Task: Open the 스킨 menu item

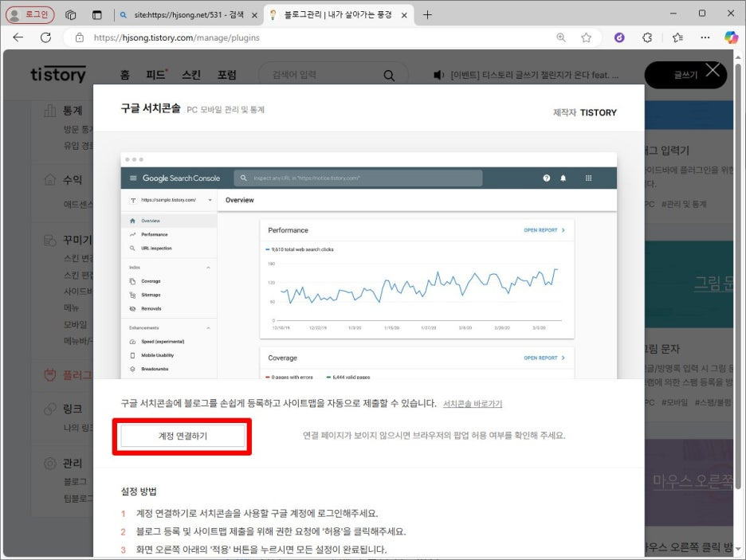Action: (190, 75)
